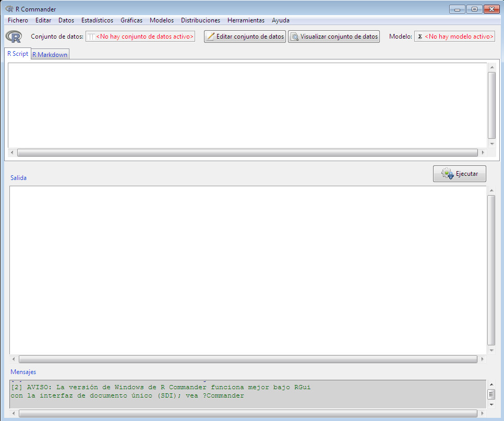Click the Salida scroll-down arrow

[x=491, y=350]
